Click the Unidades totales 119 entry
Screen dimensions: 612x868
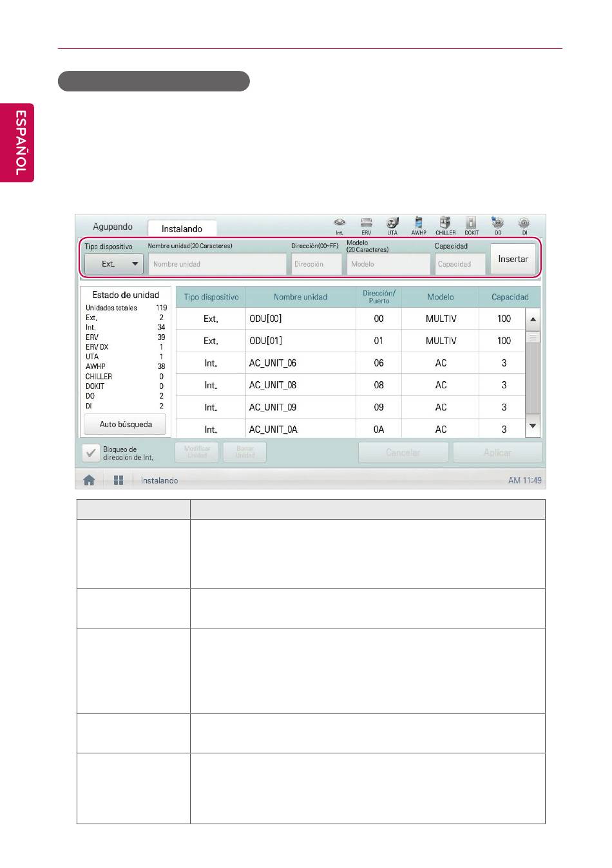point(126,308)
